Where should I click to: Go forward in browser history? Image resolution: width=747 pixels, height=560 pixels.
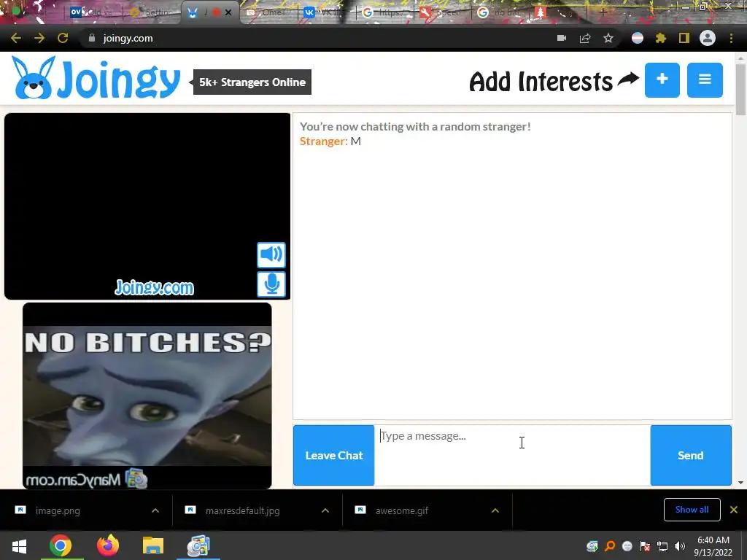39,38
